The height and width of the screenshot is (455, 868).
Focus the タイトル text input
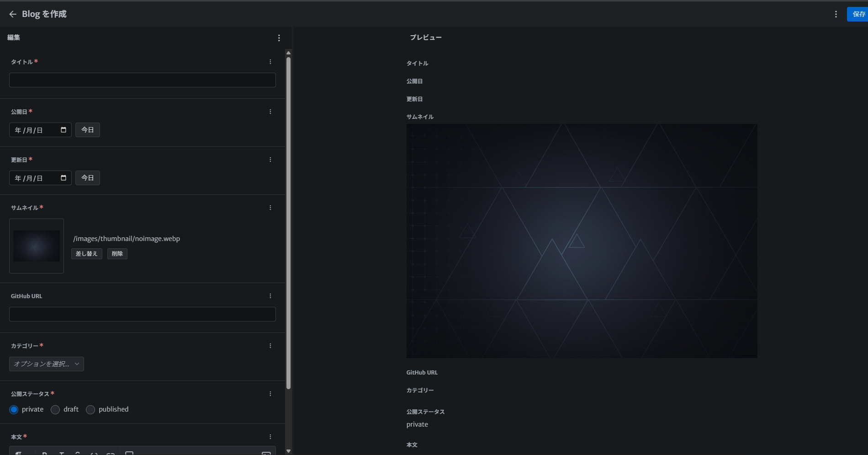click(142, 80)
